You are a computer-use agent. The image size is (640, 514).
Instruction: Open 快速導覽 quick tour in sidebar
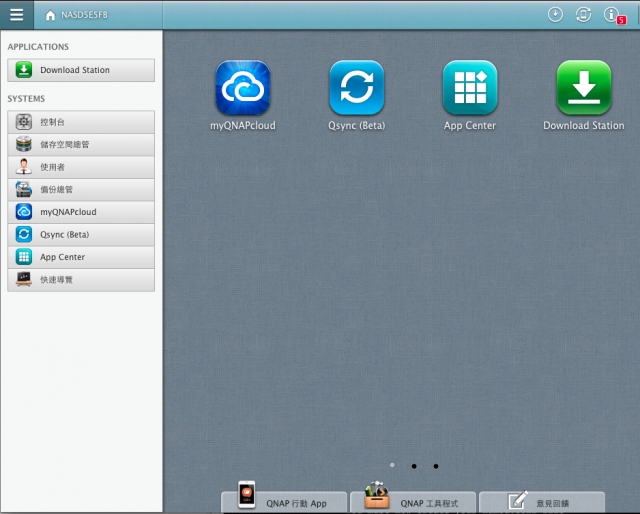(x=81, y=280)
